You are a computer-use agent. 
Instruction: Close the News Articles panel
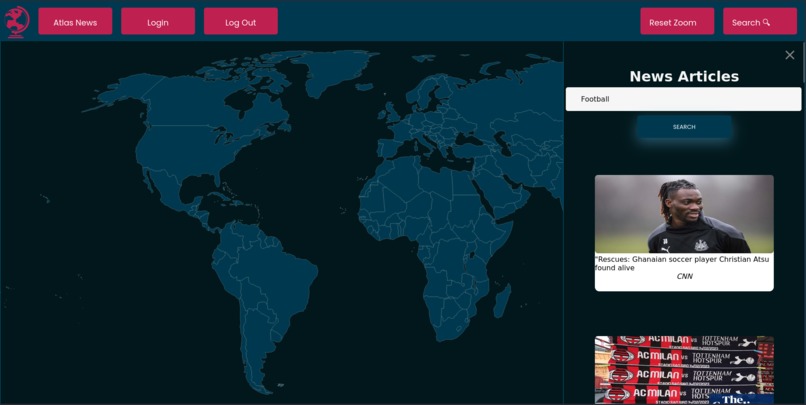pos(790,55)
